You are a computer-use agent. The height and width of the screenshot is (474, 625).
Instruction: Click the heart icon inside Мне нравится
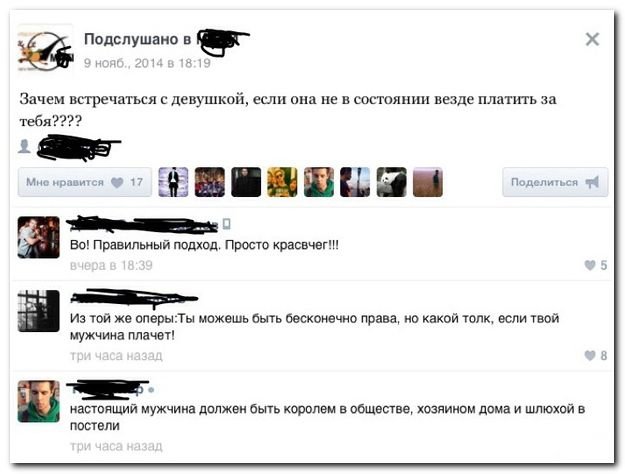coord(117,183)
